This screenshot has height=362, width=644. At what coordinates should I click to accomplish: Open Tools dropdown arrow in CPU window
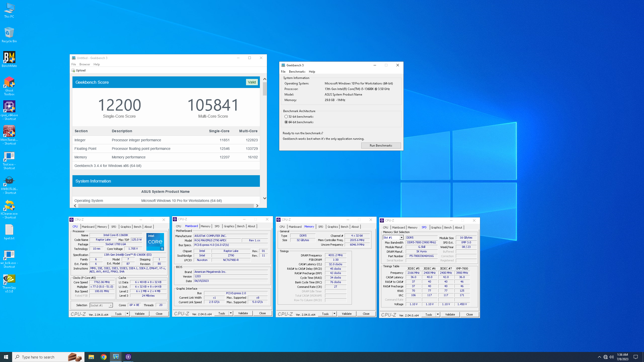(x=127, y=314)
